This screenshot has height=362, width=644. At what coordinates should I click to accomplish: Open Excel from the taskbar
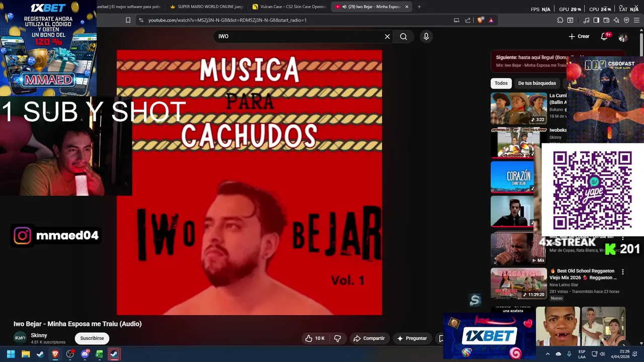click(100, 354)
